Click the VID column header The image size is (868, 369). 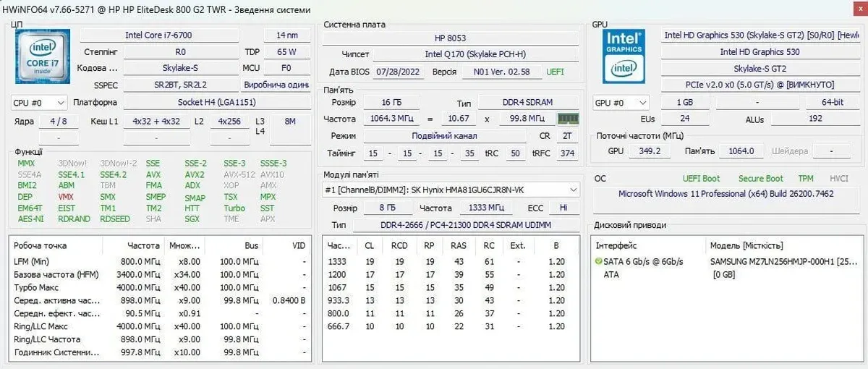[x=298, y=245]
